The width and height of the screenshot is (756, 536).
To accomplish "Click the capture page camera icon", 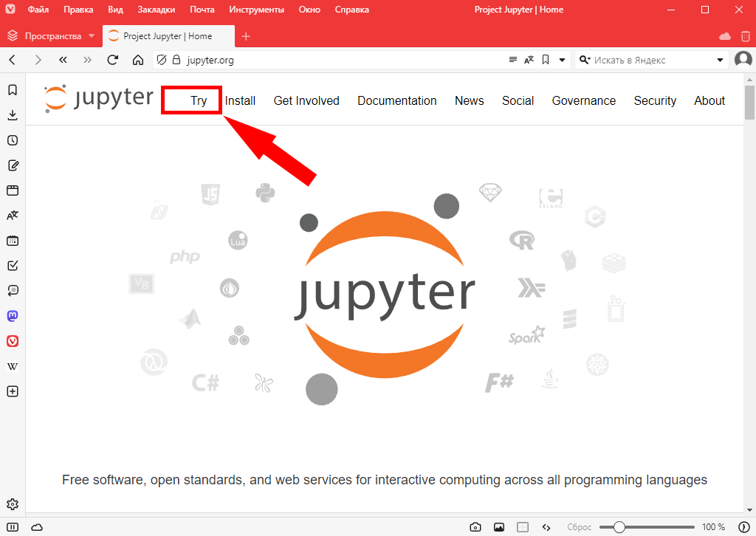I will tap(475, 527).
